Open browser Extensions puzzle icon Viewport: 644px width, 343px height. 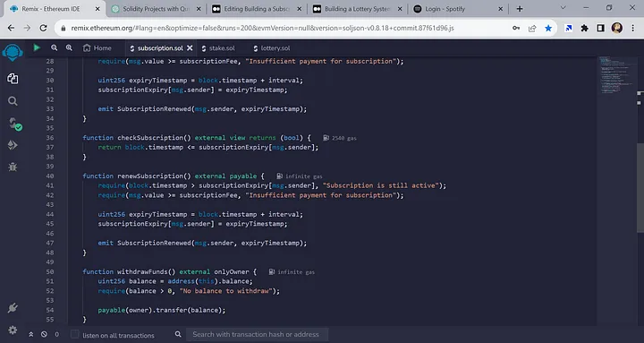coord(584,28)
